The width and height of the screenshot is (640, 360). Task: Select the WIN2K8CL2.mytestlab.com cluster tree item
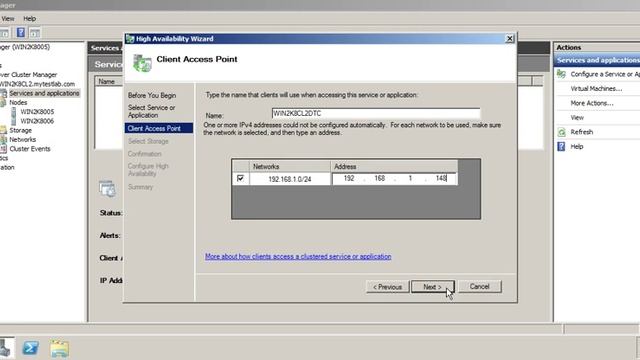[x=37, y=84]
